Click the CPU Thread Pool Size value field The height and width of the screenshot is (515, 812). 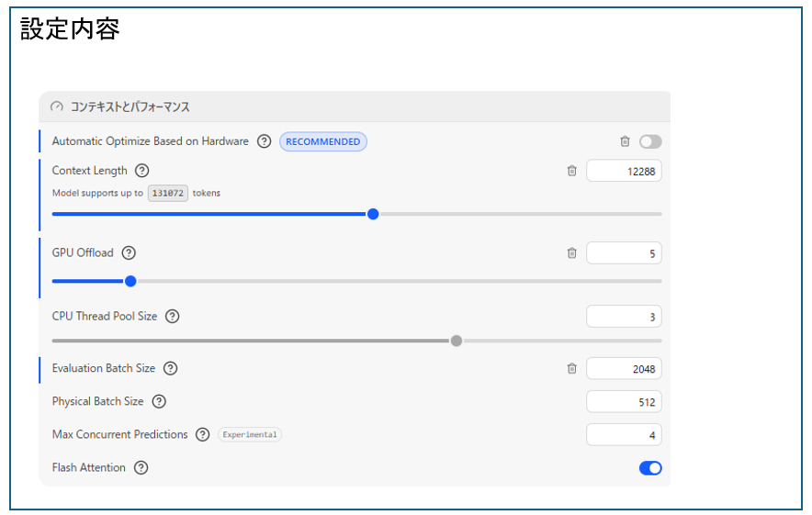pos(624,316)
